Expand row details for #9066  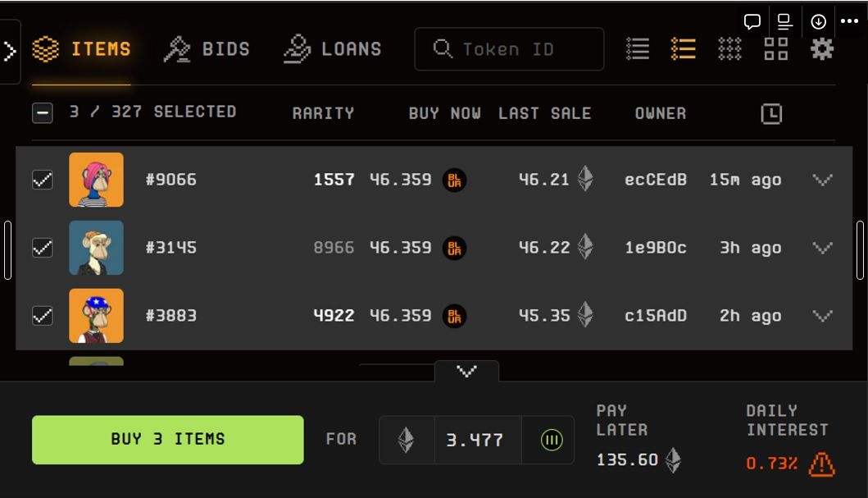coord(822,180)
